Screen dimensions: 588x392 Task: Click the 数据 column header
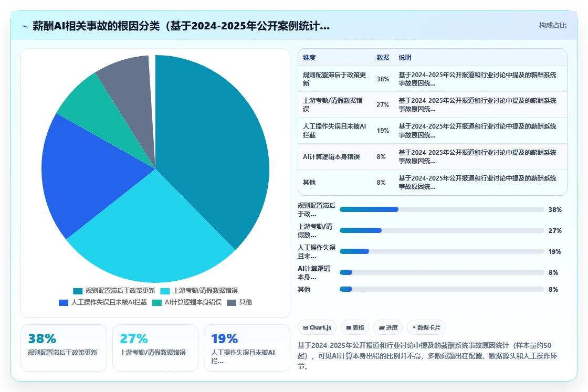[x=383, y=58]
